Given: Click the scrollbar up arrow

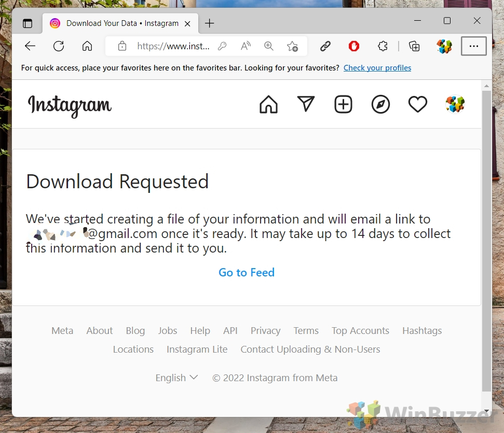Looking at the screenshot, I should tap(487, 86).
